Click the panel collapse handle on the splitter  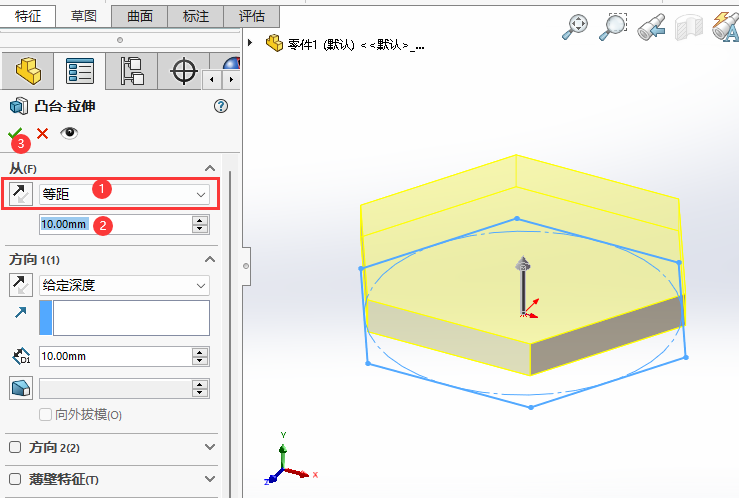pos(246,266)
